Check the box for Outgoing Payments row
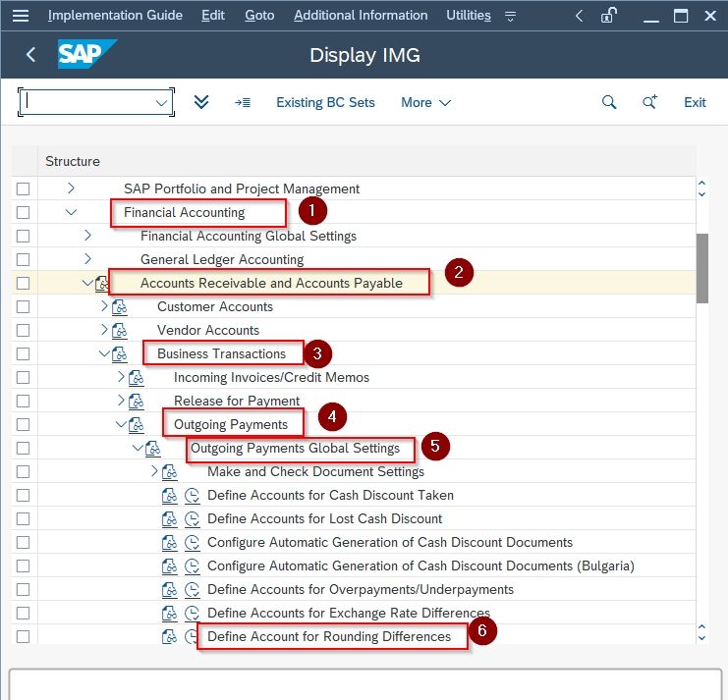Image resolution: width=728 pixels, height=700 pixels. [23, 424]
